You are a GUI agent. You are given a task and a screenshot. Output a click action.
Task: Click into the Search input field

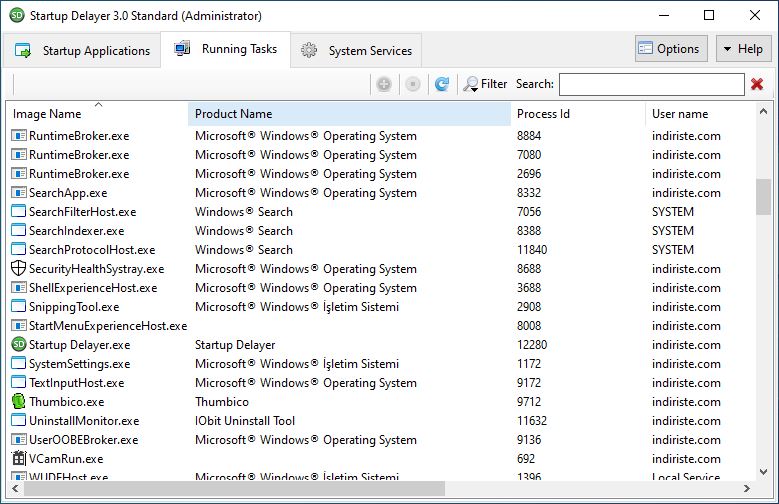tap(652, 84)
